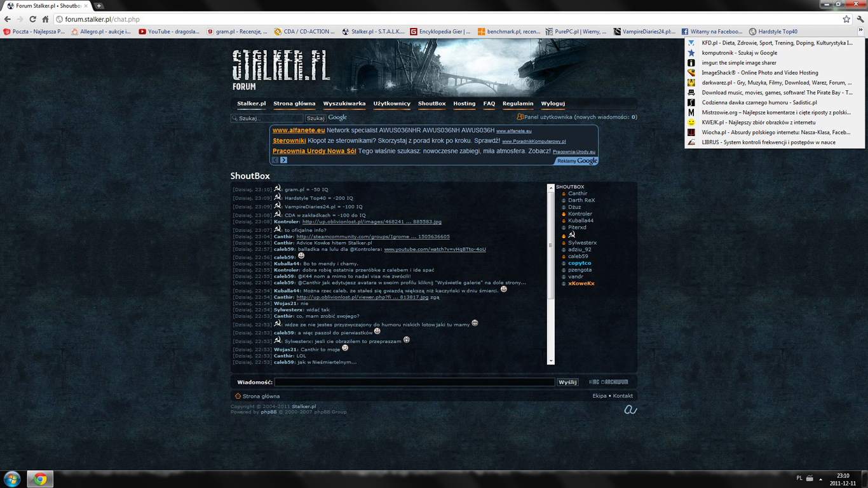Viewport: 868px width, 488px height.
Task: Open the Użytkownicy forum menu item
Action: click(x=391, y=104)
